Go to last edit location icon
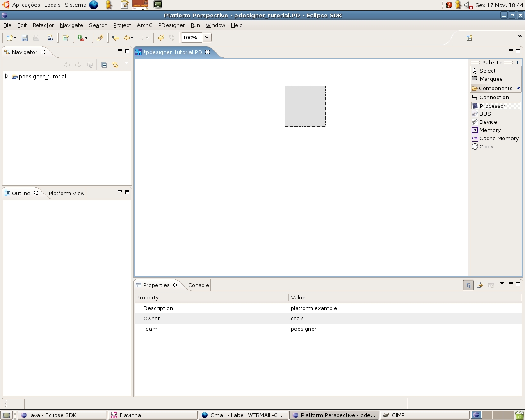This screenshot has width=525, height=420. [116, 38]
